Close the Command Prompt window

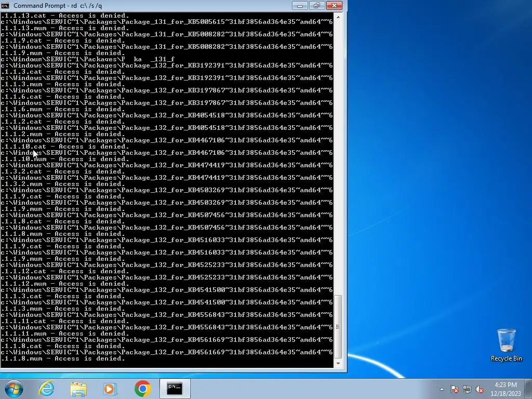click(x=334, y=5)
